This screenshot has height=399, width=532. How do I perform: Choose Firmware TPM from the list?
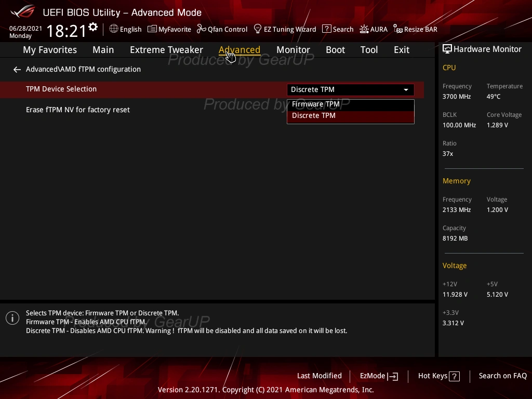tap(351, 104)
